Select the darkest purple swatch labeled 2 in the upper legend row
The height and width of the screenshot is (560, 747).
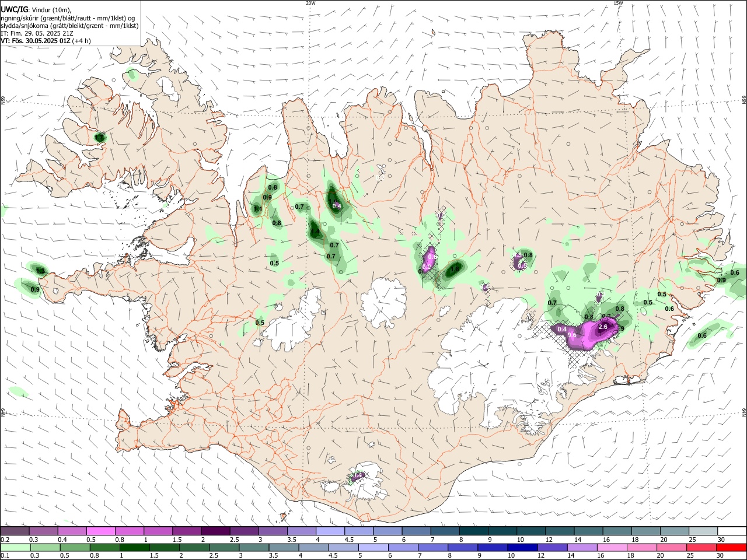(215, 531)
